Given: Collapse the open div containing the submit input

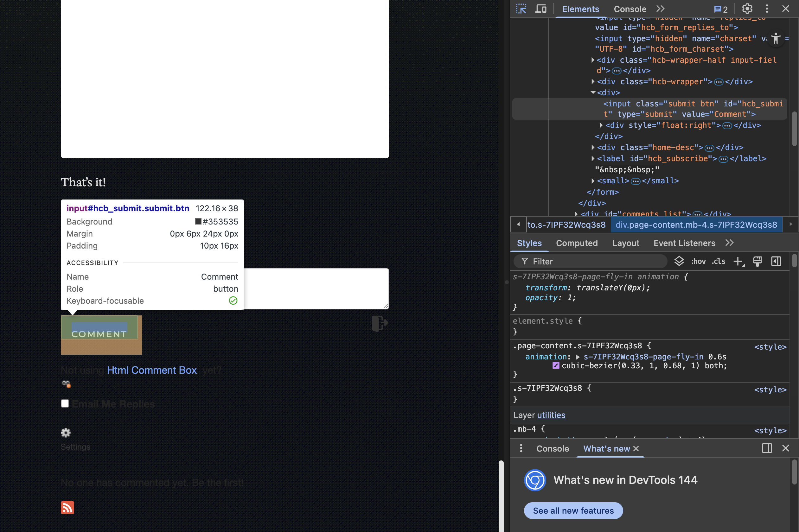Looking at the screenshot, I should coord(593,92).
